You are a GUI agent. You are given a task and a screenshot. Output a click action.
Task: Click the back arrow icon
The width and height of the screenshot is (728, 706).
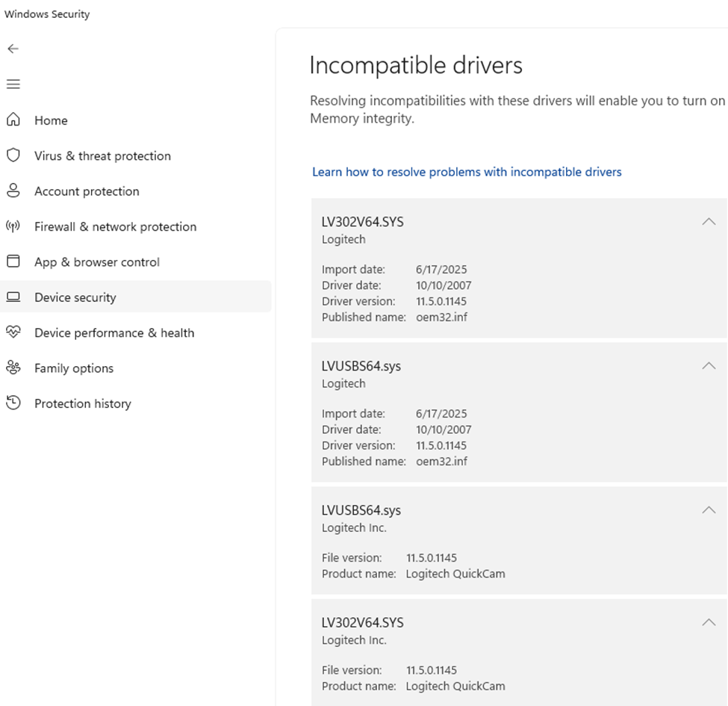pos(13,49)
